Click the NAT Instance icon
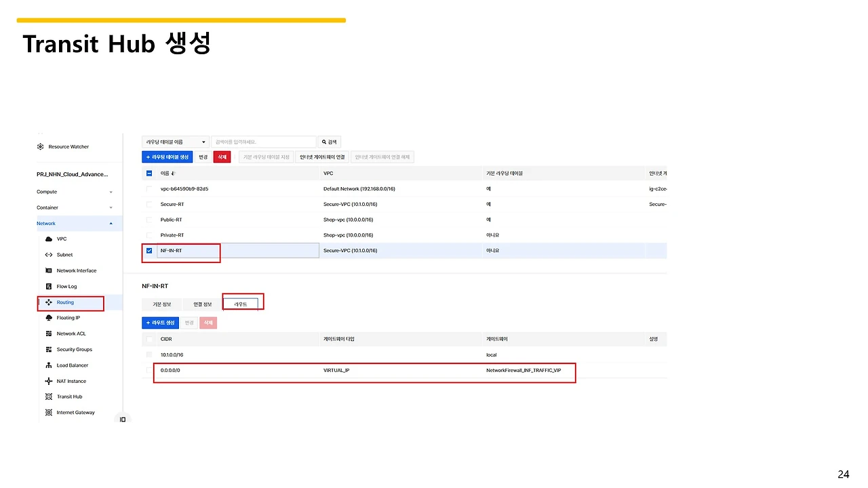This screenshot has width=868, height=488. 49,381
